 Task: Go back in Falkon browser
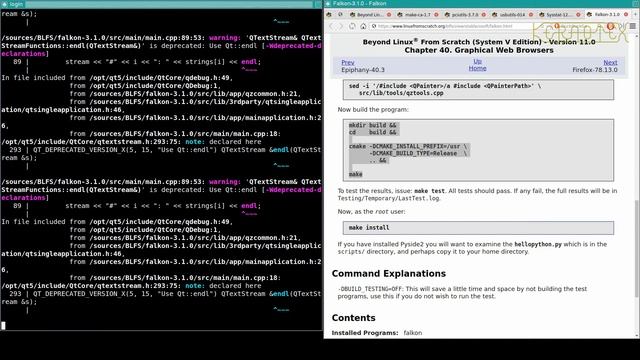click(x=331, y=26)
